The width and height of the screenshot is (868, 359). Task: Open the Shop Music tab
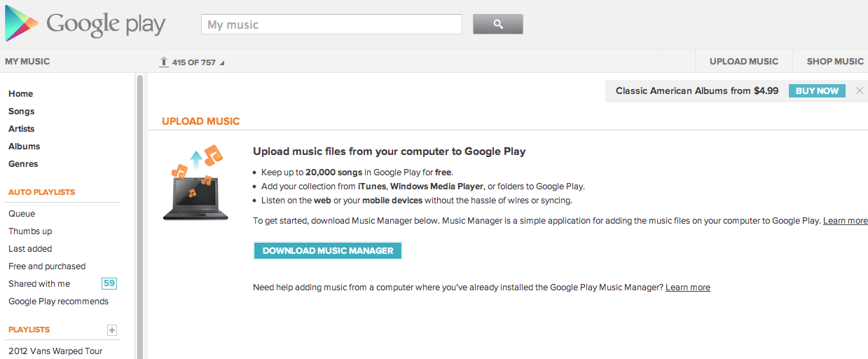[x=835, y=62]
